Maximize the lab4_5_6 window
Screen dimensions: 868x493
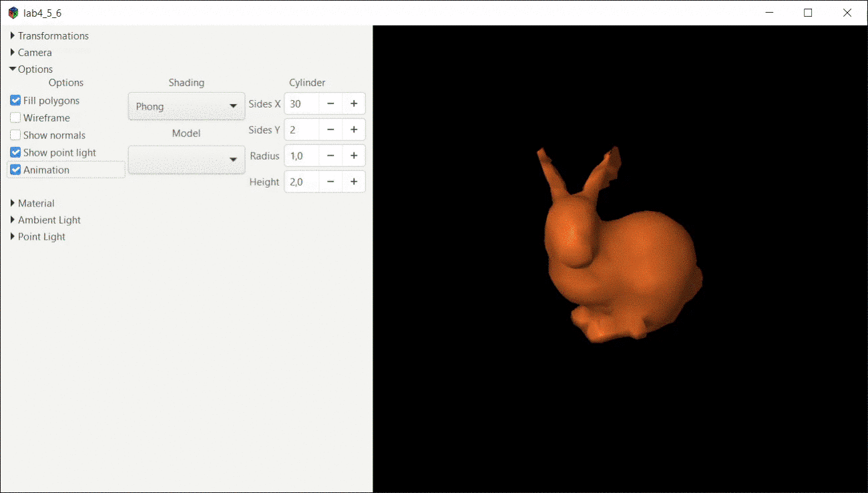(x=808, y=13)
